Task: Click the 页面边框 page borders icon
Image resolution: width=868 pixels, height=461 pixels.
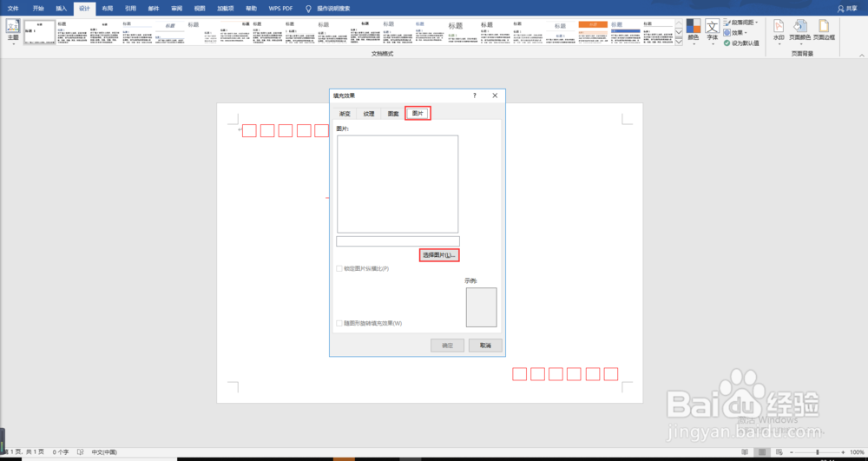Action: (x=824, y=30)
